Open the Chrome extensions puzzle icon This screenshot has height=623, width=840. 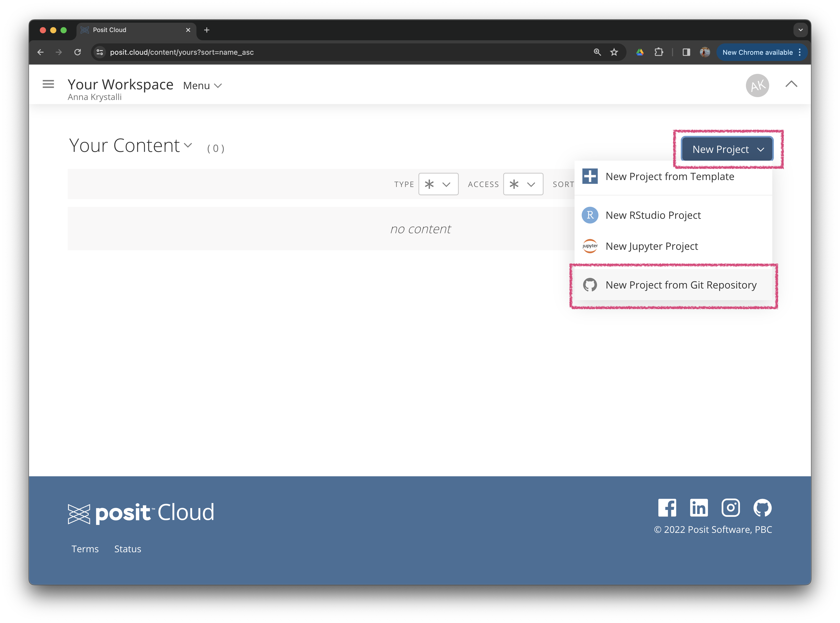coord(659,52)
